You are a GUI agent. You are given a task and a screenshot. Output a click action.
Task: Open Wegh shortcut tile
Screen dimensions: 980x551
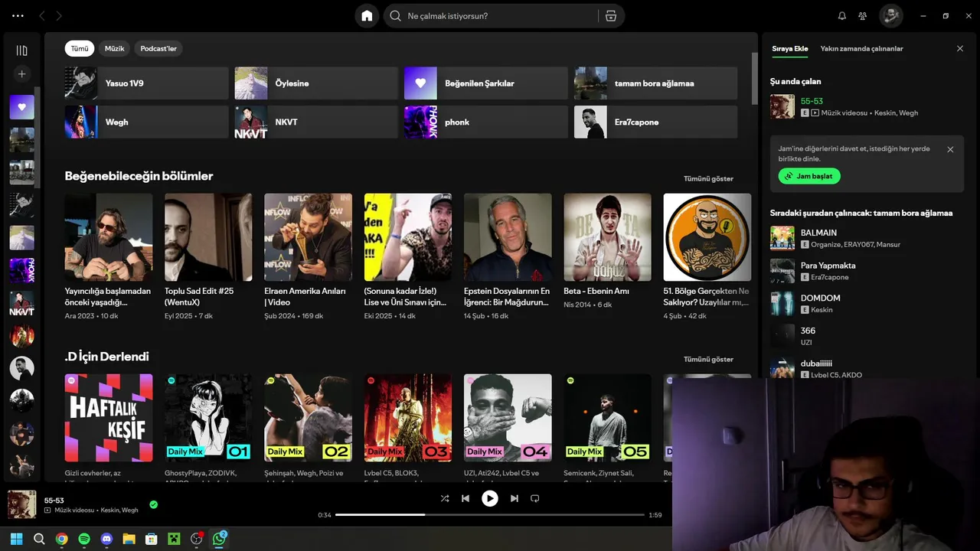[147, 122]
